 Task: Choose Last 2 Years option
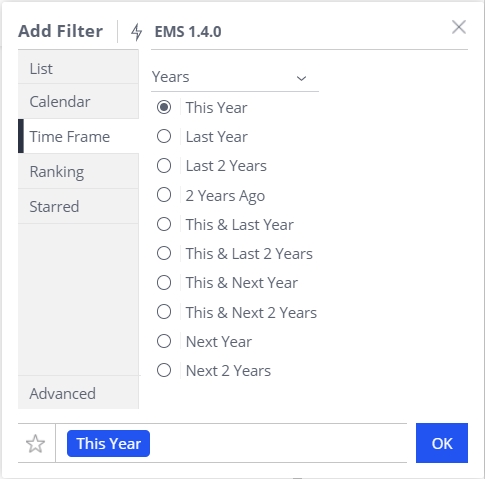click(x=164, y=166)
